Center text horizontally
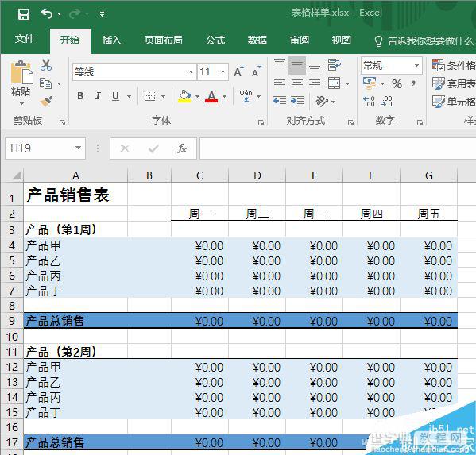The height and width of the screenshot is (455, 476). [x=297, y=83]
